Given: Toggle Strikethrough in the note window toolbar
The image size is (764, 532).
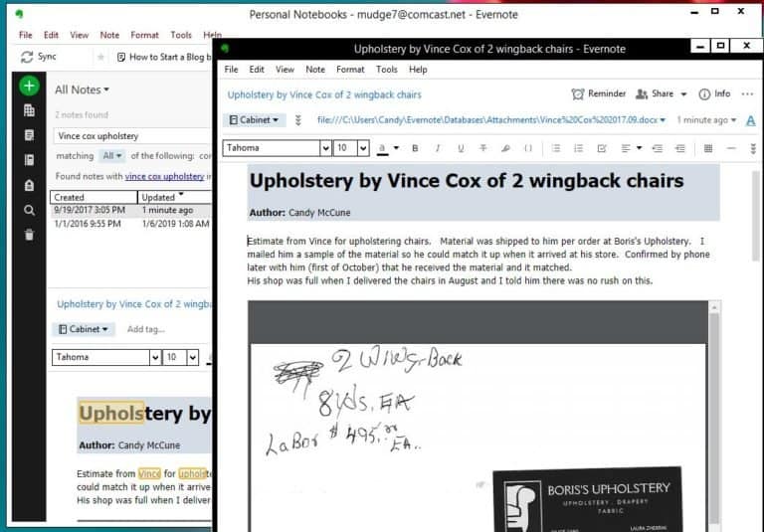Looking at the screenshot, I should click(x=482, y=148).
